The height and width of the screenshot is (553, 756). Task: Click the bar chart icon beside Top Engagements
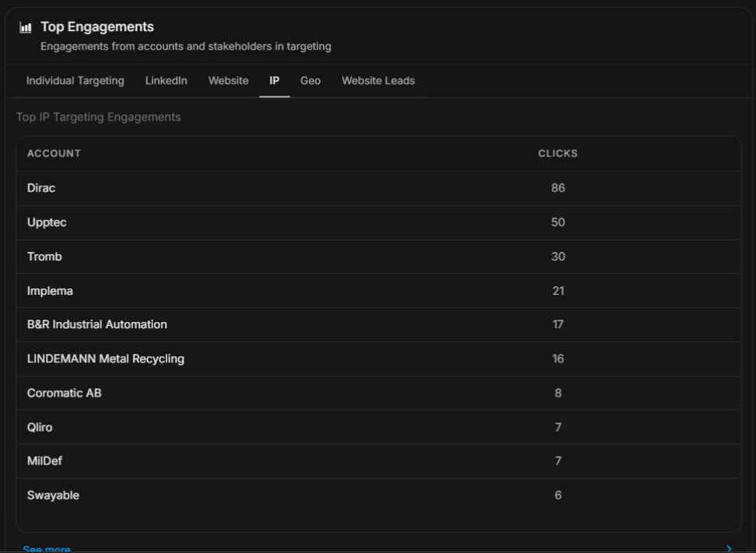click(x=26, y=27)
